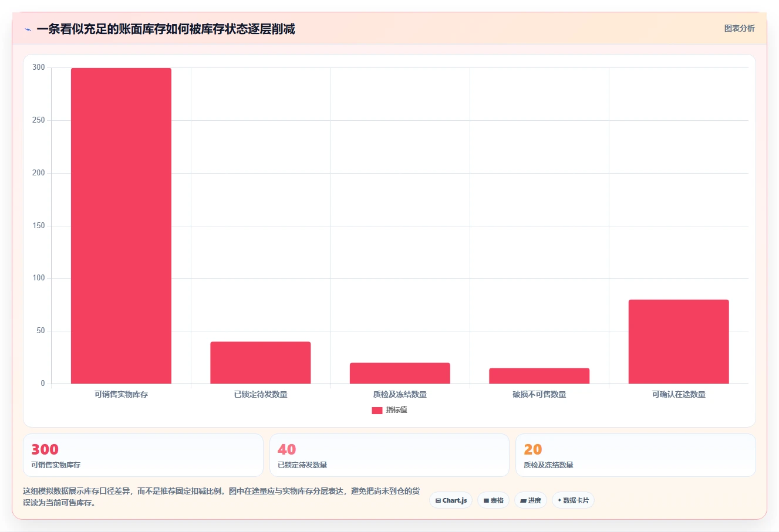Click the 进度 tag chip

(531, 500)
